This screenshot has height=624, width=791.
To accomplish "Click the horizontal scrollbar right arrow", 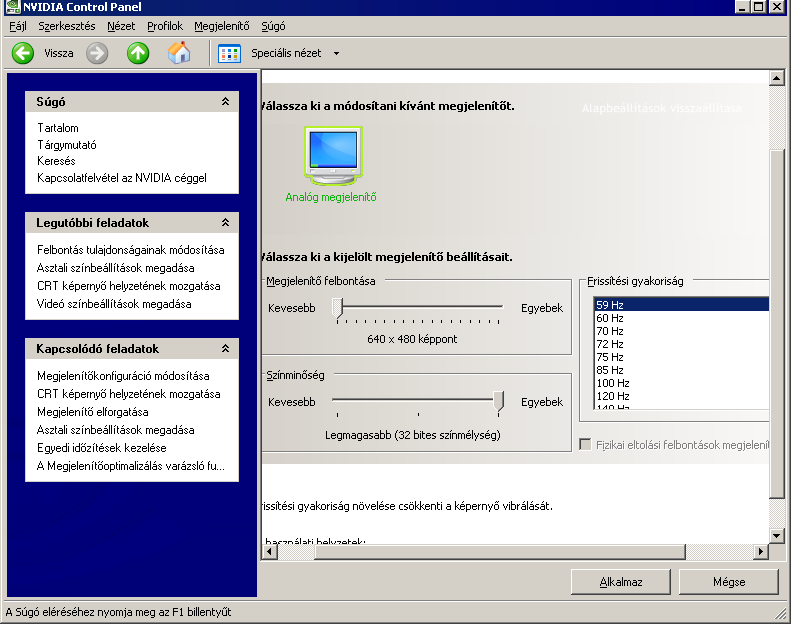I will [761, 551].
